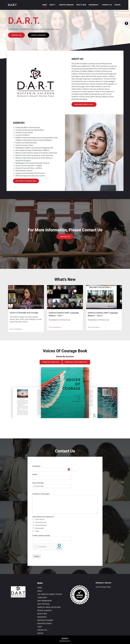Expand the Resources dropdown menu
Screen dimensions: 130x644
[x=94, y=5]
